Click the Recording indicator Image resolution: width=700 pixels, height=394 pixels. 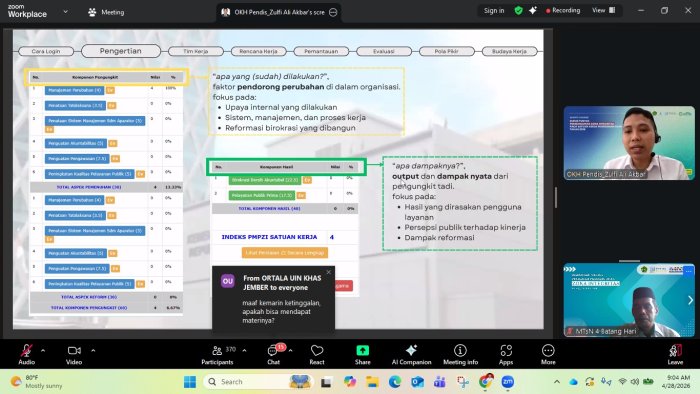click(563, 11)
